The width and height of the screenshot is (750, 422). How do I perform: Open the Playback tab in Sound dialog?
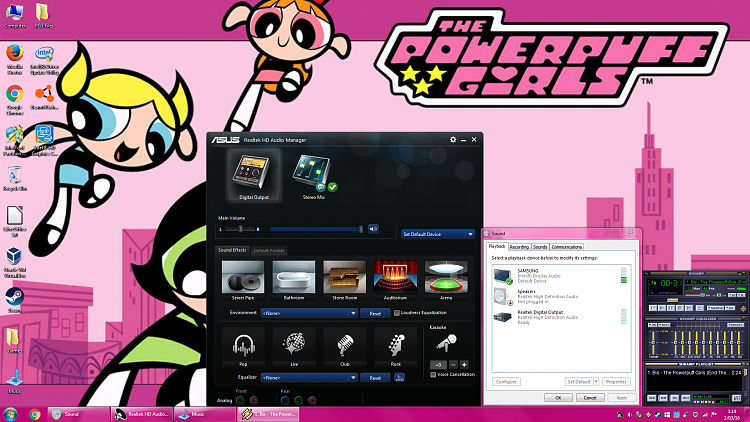(496, 246)
